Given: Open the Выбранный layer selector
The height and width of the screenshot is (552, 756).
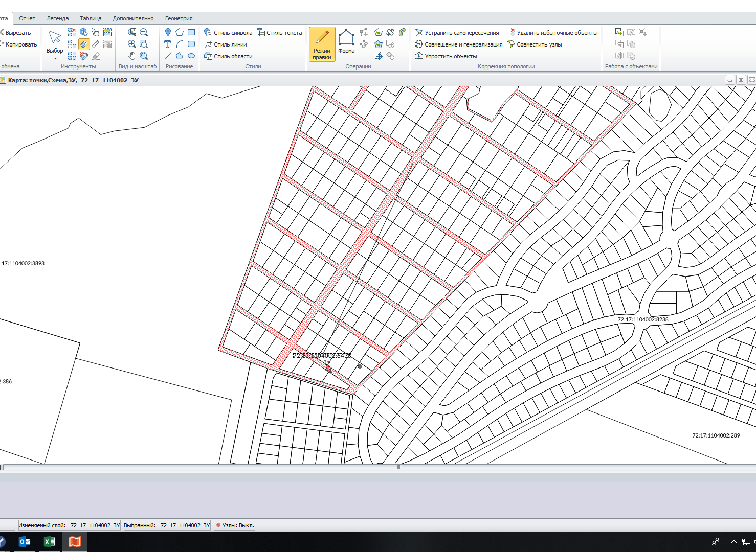Looking at the screenshot, I should (167, 525).
